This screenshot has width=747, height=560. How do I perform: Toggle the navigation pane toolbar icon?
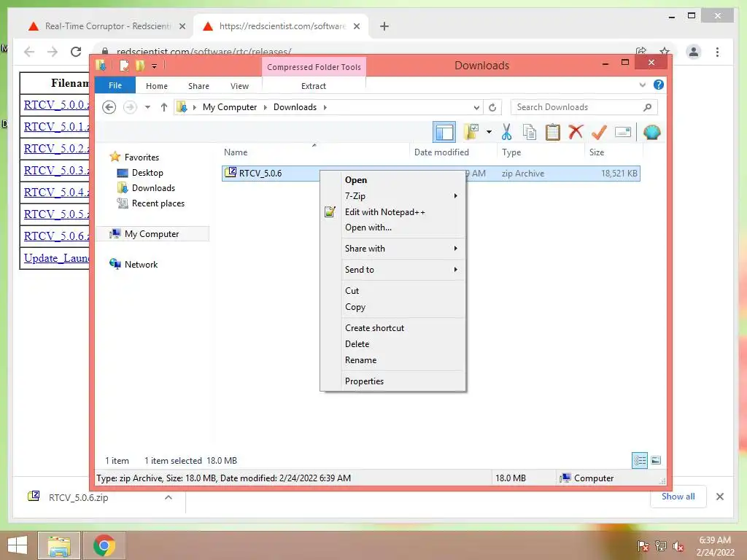[x=444, y=133]
